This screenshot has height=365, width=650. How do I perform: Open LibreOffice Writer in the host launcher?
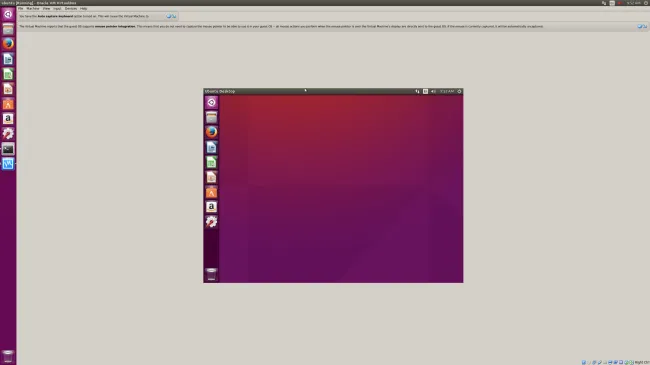(8, 59)
